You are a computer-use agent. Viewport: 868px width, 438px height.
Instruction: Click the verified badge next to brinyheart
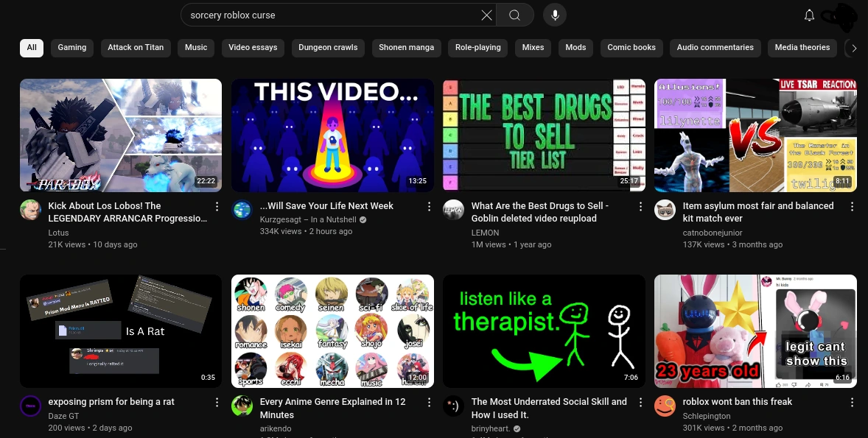(515, 428)
